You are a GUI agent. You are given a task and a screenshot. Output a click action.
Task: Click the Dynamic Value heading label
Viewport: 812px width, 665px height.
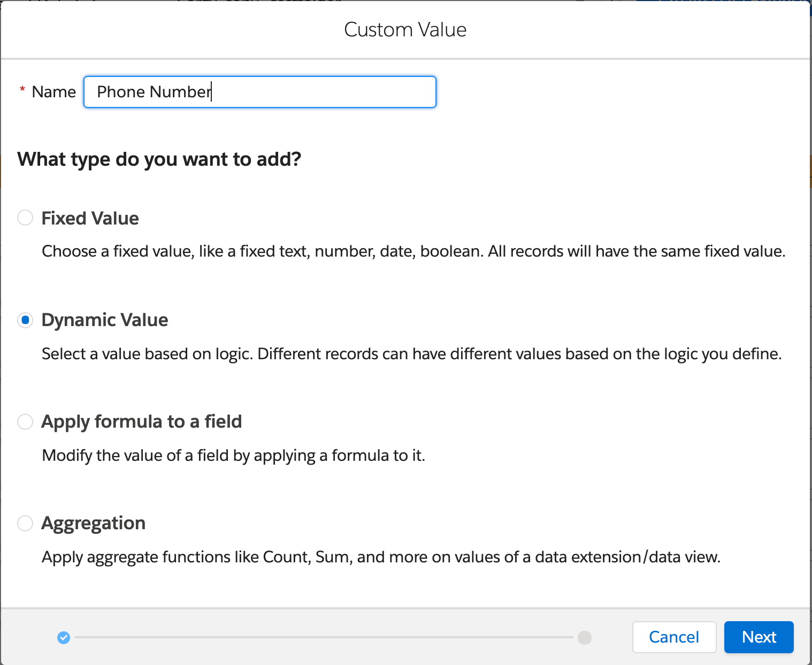105,320
